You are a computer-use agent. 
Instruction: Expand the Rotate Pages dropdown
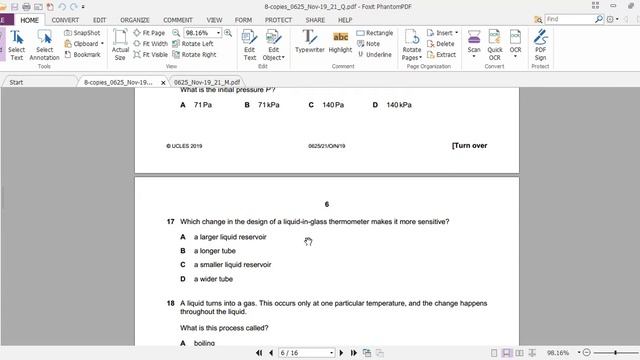pyautogui.click(x=420, y=58)
